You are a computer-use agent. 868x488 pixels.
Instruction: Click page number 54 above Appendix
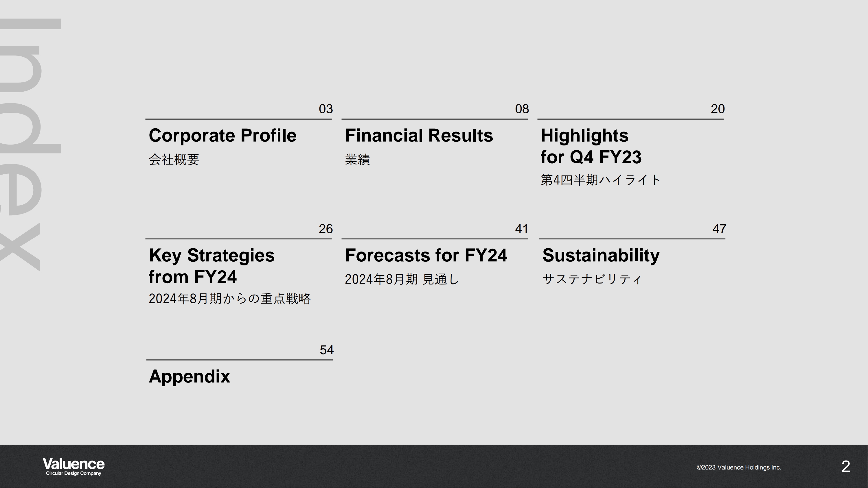326,350
